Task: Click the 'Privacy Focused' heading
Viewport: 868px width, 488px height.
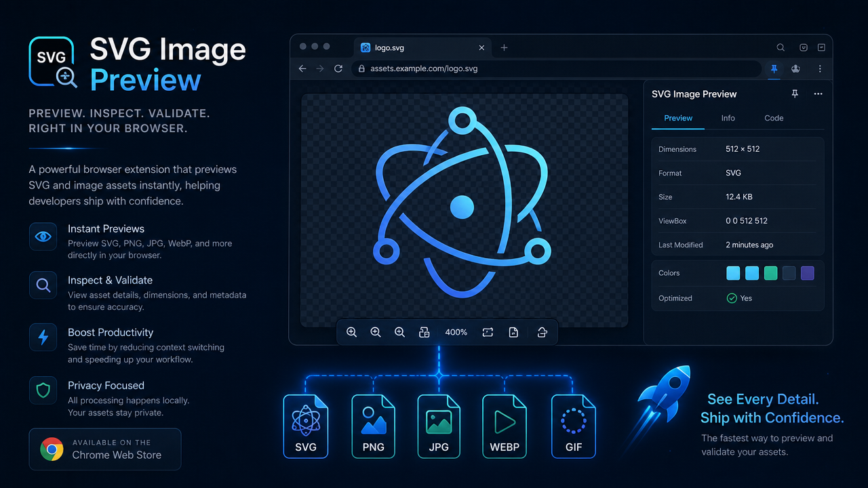Action: coord(106,386)
